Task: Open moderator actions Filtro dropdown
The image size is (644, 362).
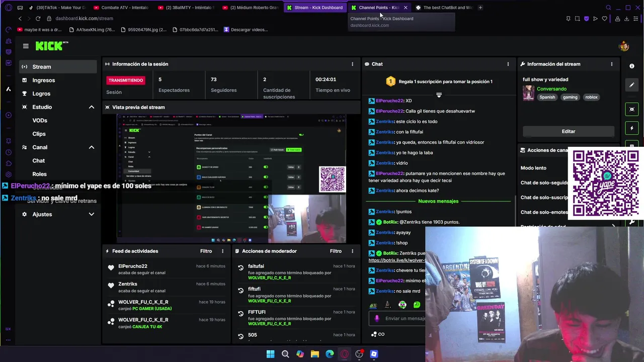Action: click(x=336, y=251)
